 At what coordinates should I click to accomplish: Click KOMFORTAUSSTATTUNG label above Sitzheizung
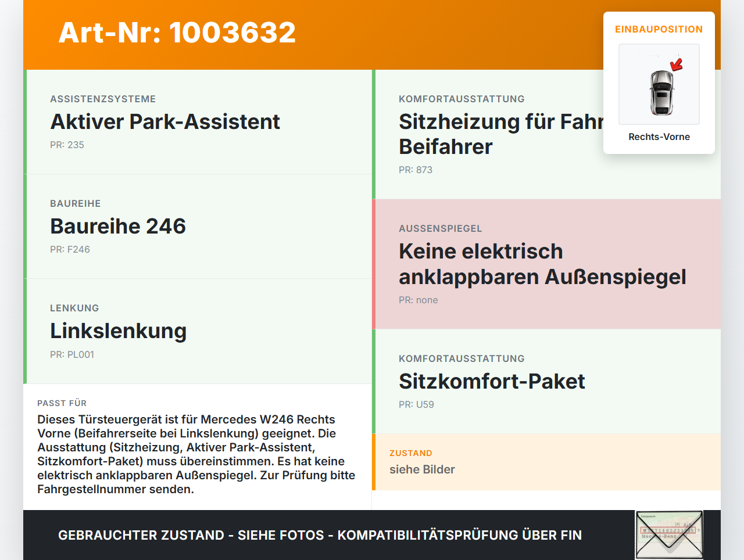click(462, 99)
